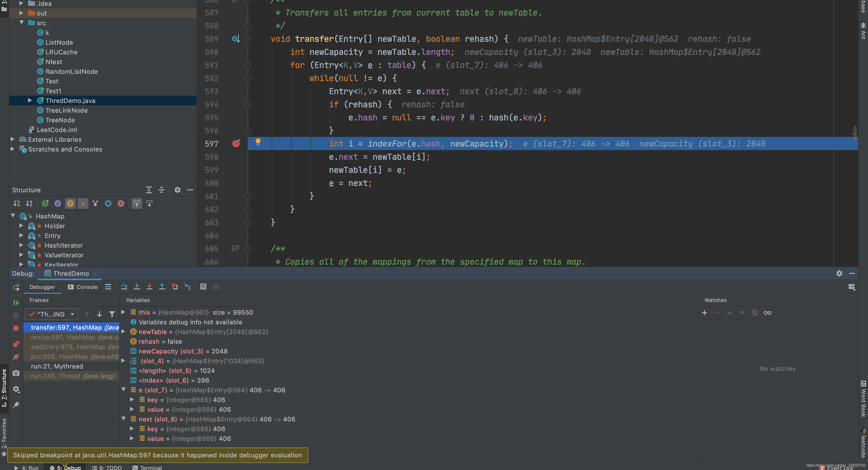Toggle Show Lambdas filter in Structure

coord(121,203)
